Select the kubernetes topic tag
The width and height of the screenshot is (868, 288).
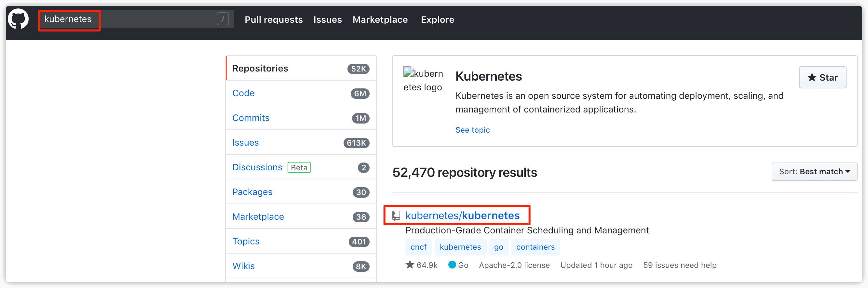tap(460, 247)
